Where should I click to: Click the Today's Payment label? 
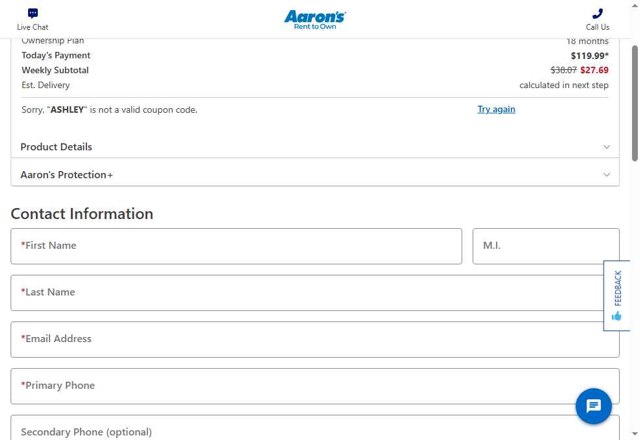[56, 55]
